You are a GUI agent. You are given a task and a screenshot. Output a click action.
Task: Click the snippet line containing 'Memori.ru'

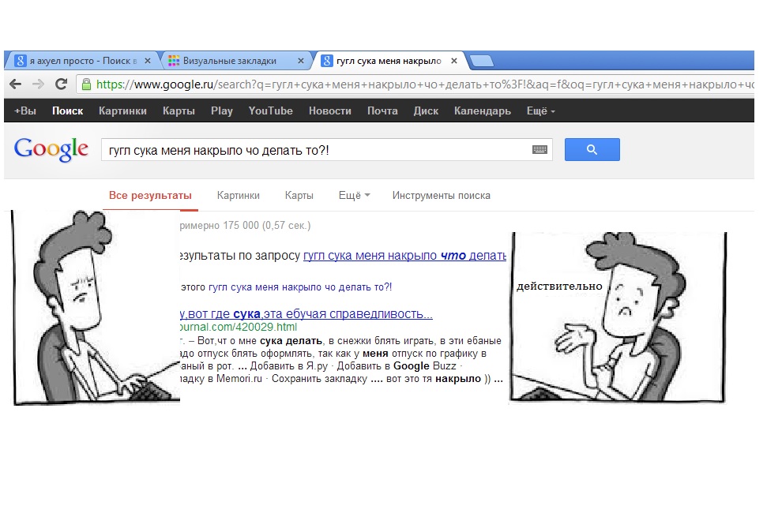(341, 379)
